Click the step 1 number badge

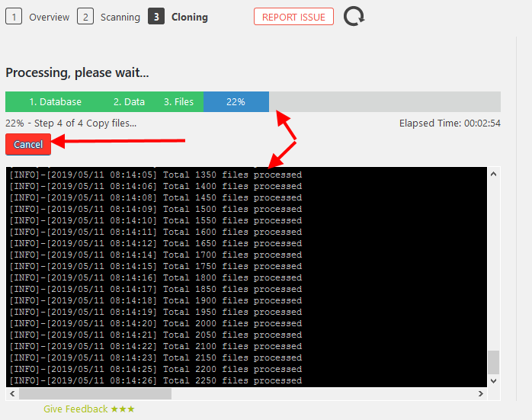click(x=14, y=17)
